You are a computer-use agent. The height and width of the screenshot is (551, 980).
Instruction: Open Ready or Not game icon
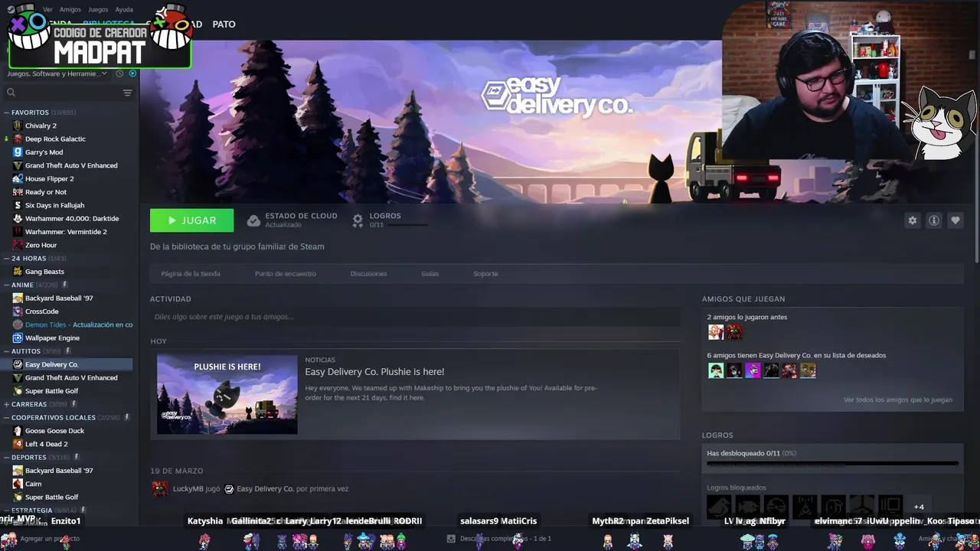(x=18, y=192)
